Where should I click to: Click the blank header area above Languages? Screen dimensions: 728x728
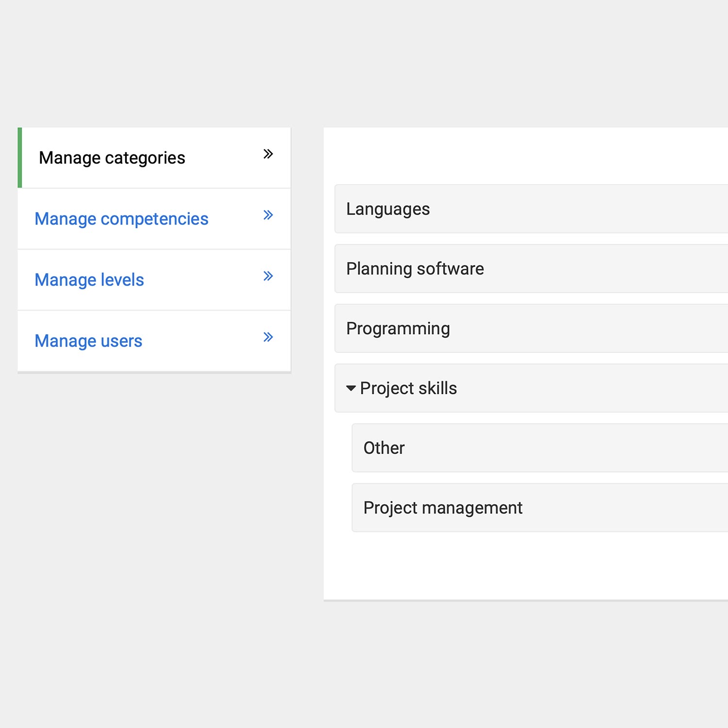tap(524, 155)
